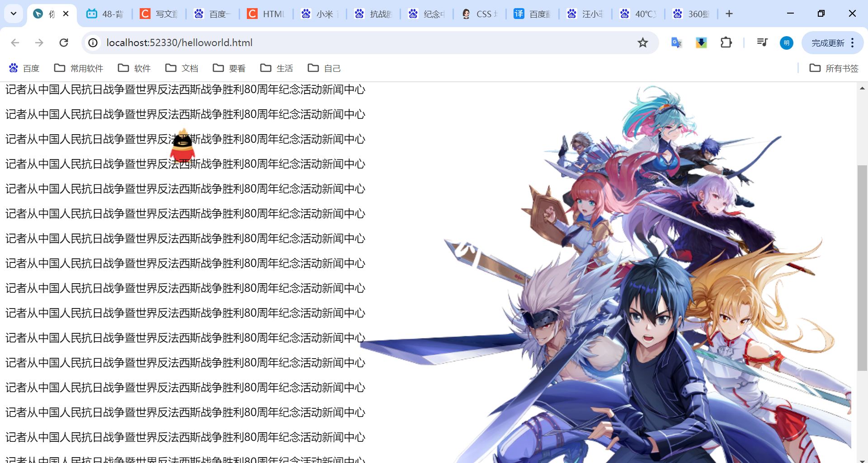Open Chrome three-dot menu
The width and height of the screenshot is (868, 463).
(853, 43)
